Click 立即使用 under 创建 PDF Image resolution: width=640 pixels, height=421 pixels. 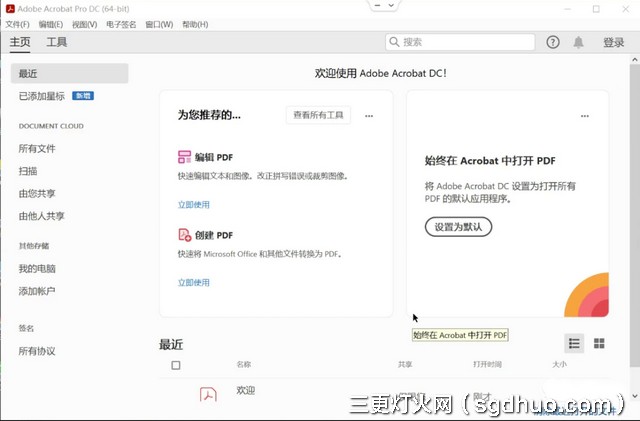(x=193, y=283)
